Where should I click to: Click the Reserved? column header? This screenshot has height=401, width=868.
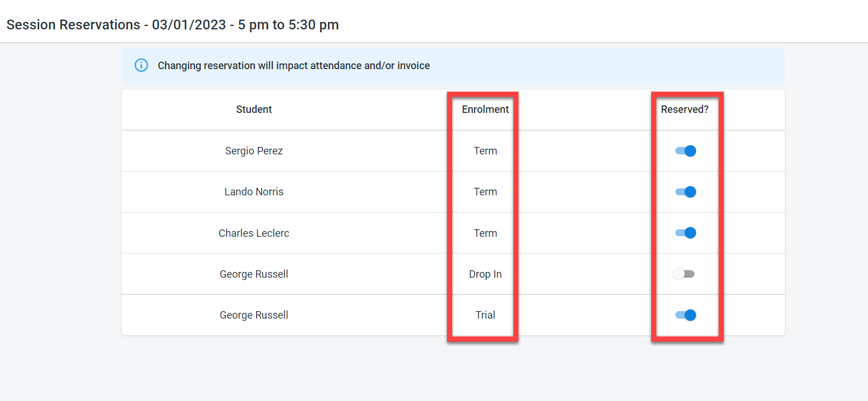(x=685, y=109)
